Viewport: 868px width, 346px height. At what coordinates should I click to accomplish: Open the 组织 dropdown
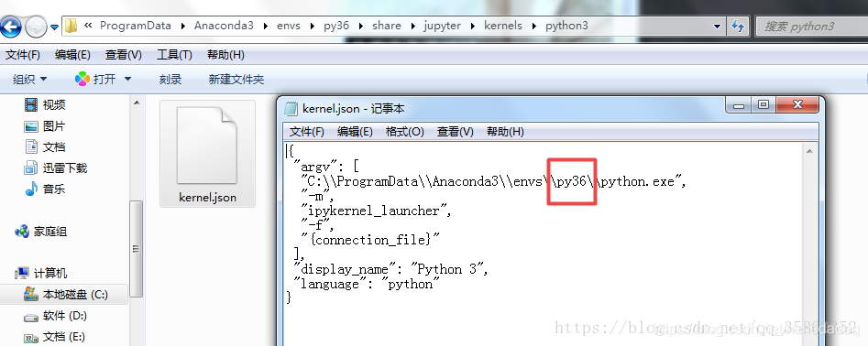pos(30,80)
